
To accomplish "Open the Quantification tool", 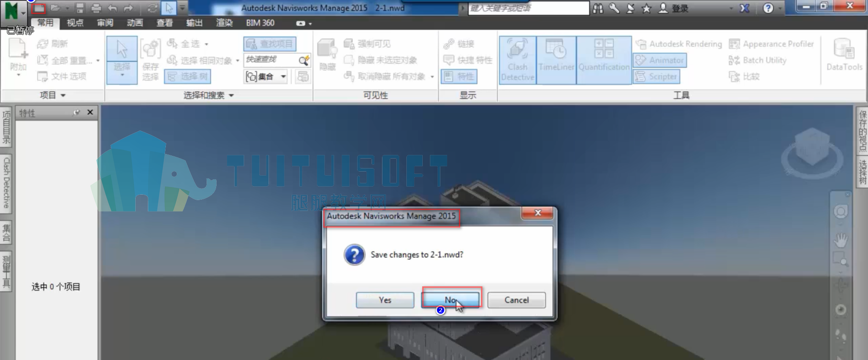I will click(x=604, y=60).
